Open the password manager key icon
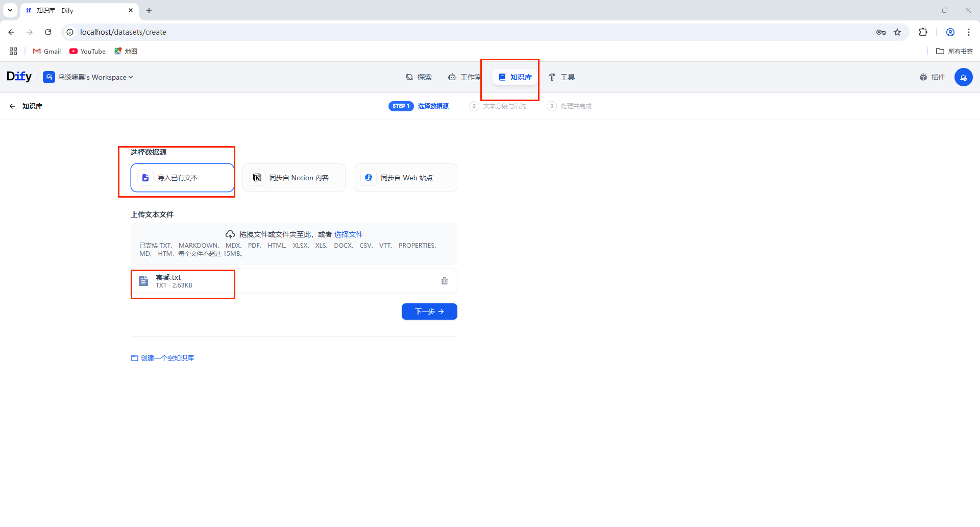Screen dimensions: 980x527 coord(880,32)
